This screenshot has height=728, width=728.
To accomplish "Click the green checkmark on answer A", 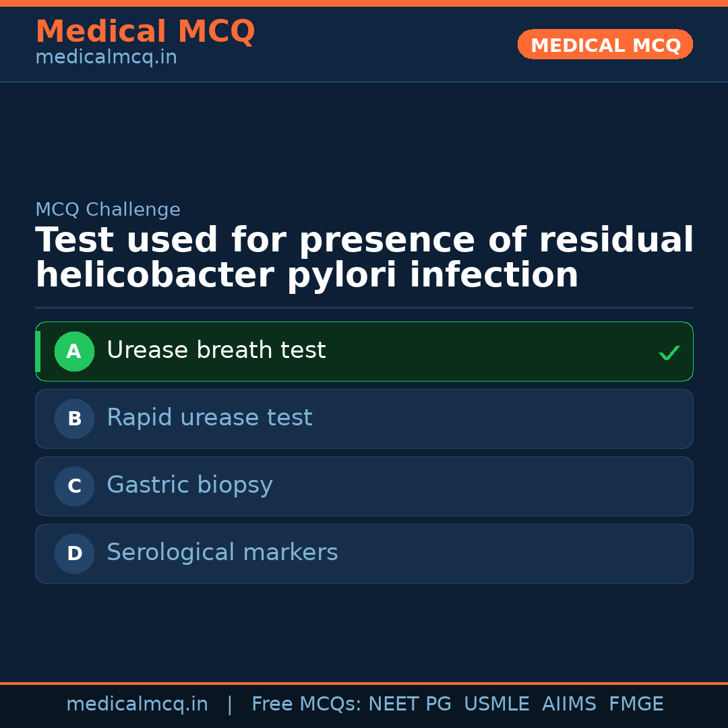I will [669, 353].
